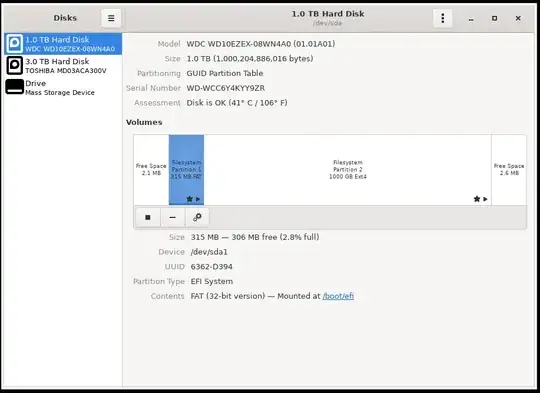The width and height of the screenshot is (540, 393).
Task: Select Partition 1 315 MB FAT volume
Action: [x=186, y=170]
